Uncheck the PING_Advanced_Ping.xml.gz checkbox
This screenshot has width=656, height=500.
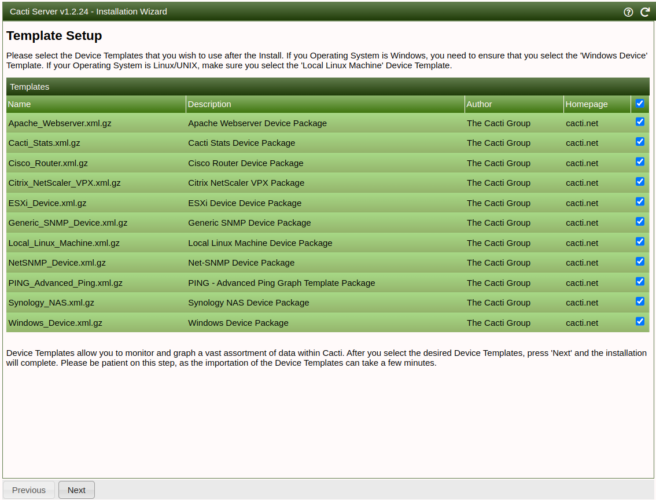pos(640,281)
